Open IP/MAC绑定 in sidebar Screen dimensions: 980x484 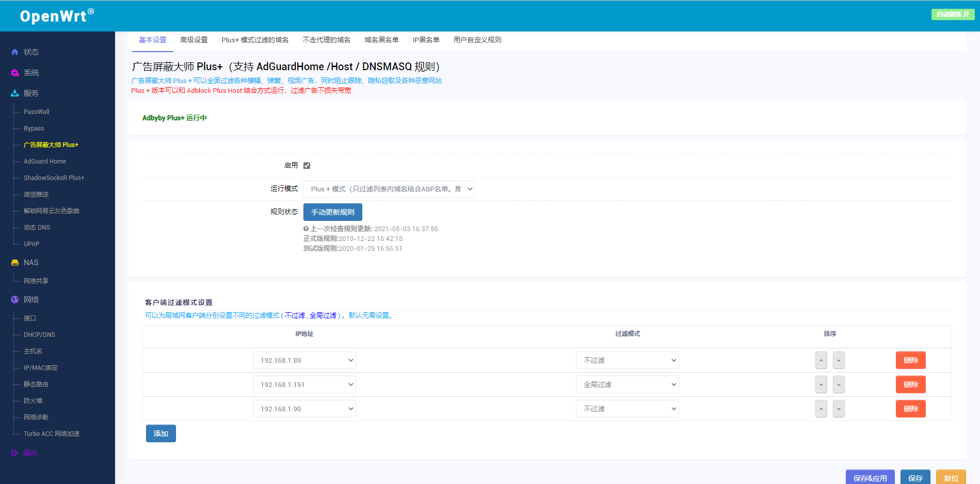(x=41, y=368)
